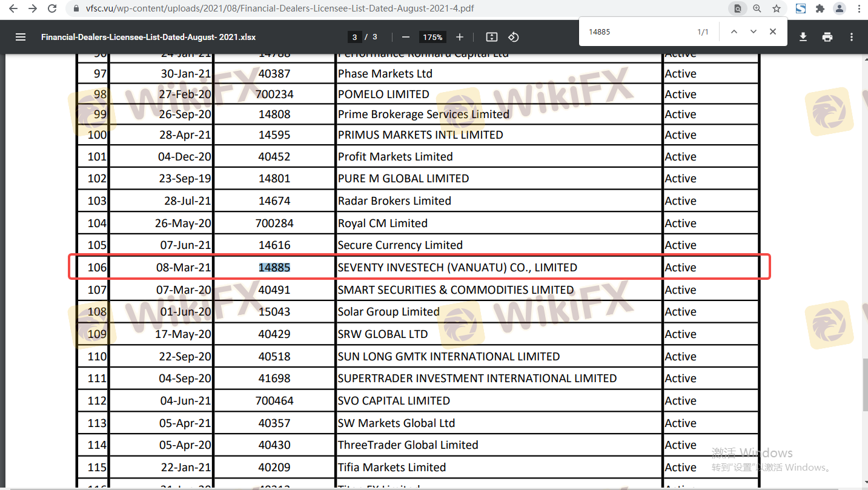868x490 pixels.
Task: Click the PDF current page number field
Action: coord(354,37)
